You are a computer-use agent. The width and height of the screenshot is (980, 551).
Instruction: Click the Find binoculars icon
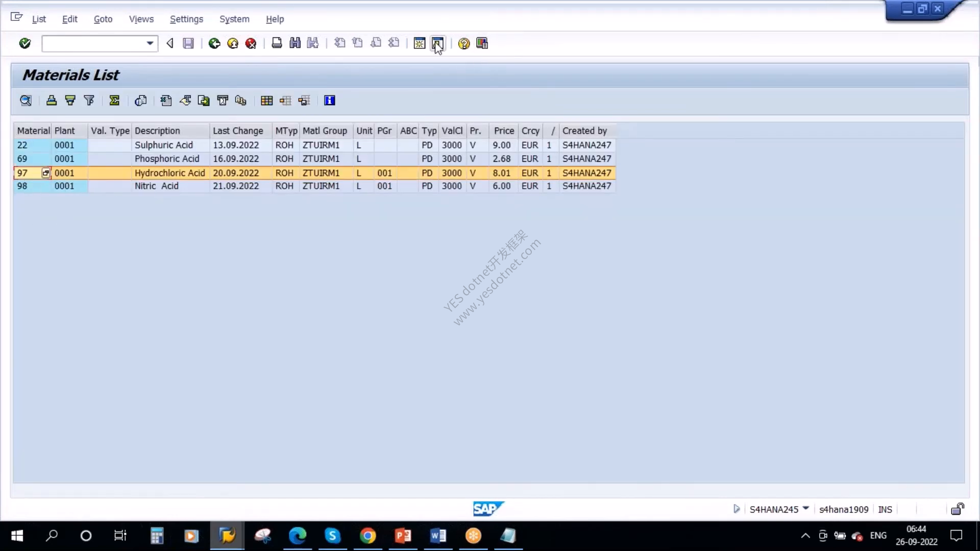[x=295, y=43]
